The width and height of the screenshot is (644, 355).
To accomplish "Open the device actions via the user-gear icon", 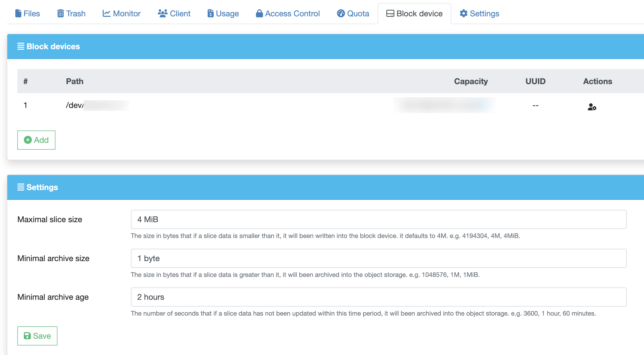I will tap(592, 107).
